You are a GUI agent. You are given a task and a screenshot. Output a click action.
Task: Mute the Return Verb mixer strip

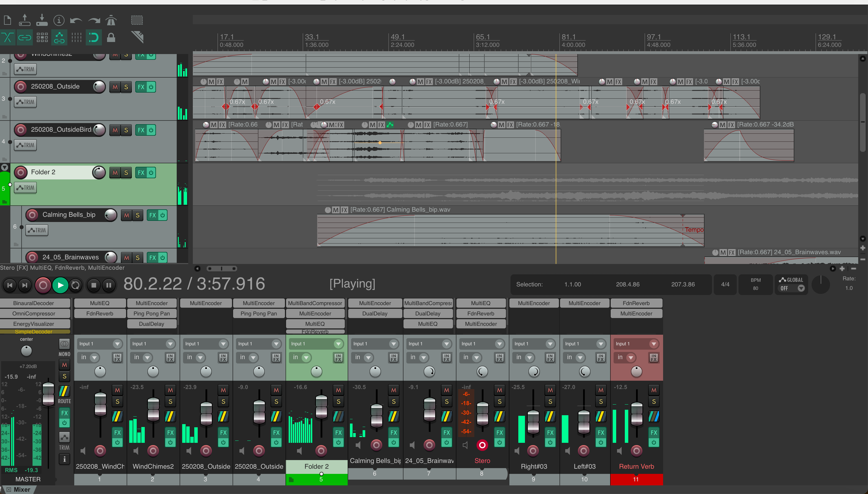(654, 390)
